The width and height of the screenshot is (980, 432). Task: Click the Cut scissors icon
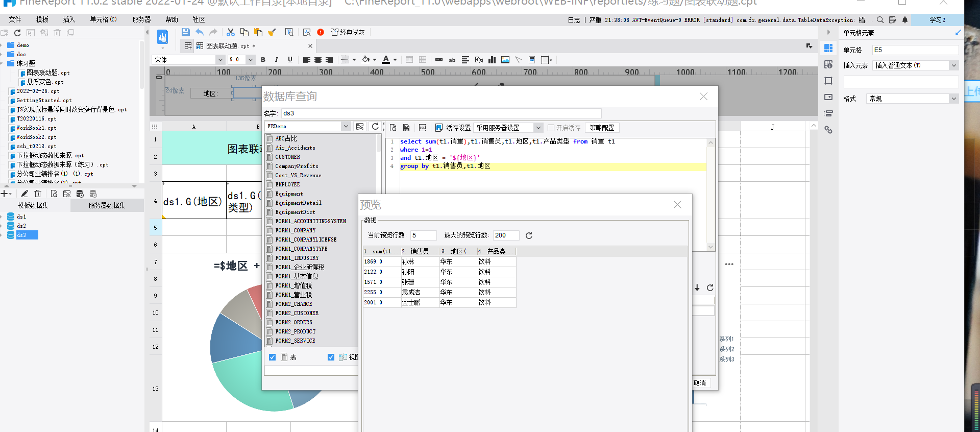click(x=231, y=32)
